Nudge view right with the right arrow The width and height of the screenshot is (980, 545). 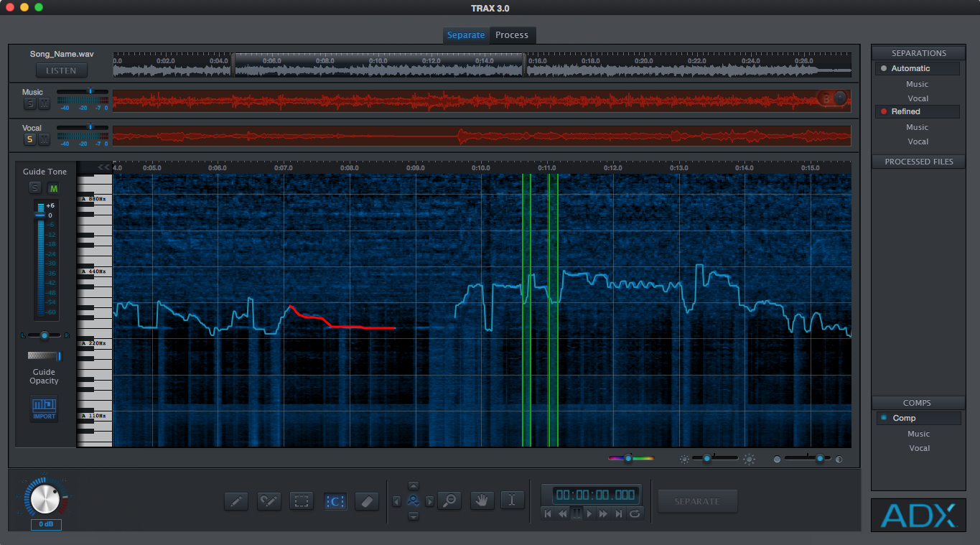click(429, 501)
